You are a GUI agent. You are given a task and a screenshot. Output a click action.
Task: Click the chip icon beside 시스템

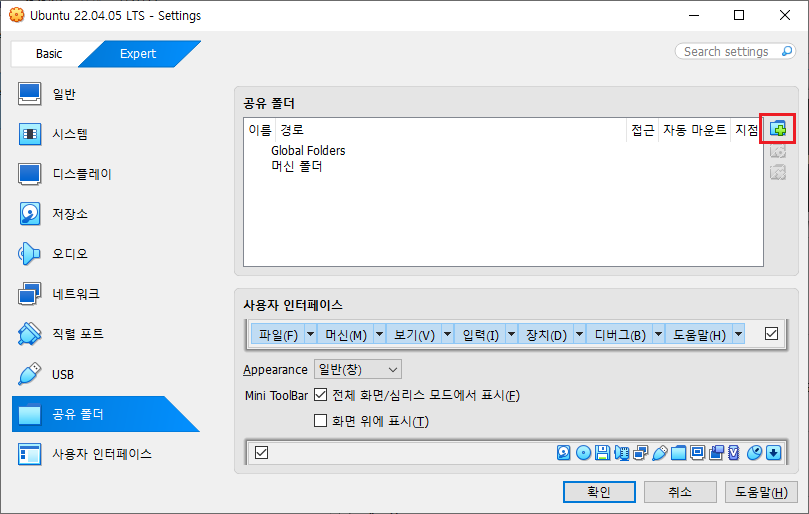tap(29, 134)
